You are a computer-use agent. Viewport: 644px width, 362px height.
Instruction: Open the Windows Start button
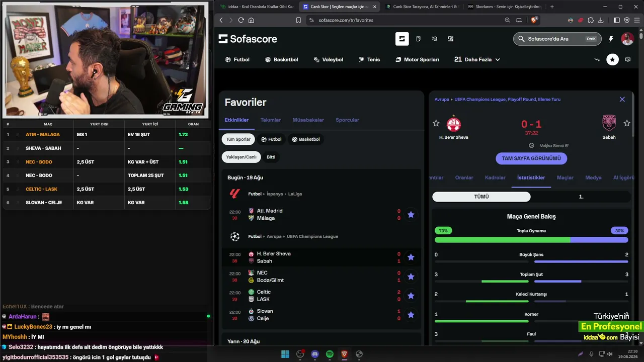tap(285, 354)
